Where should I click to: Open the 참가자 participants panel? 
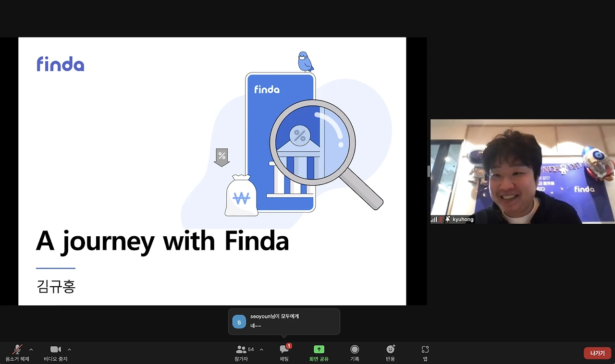[x=245, y=353]
